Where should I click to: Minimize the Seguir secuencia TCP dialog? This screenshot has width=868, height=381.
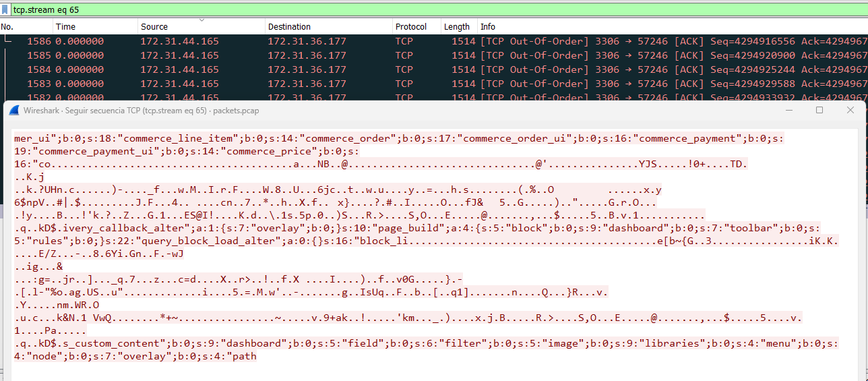(788, 110)
